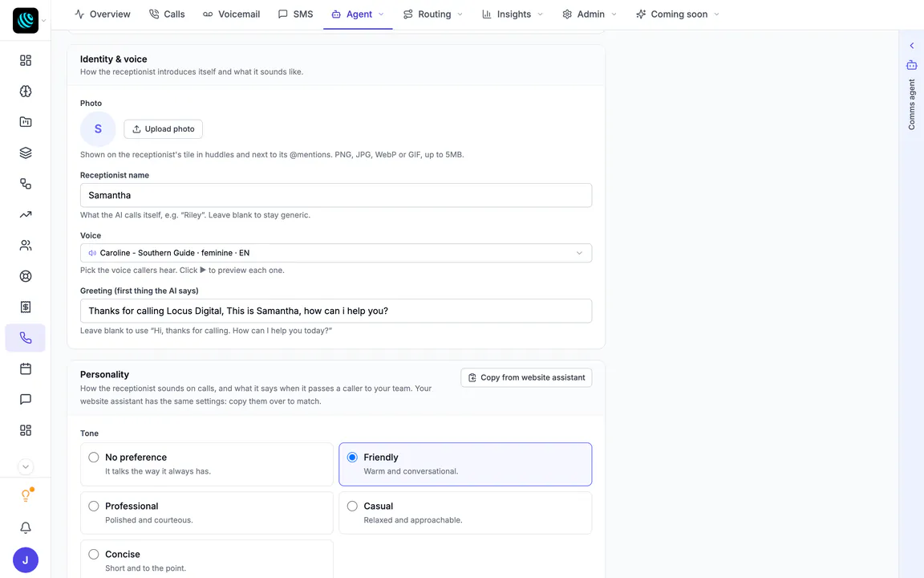Expand the Comms agent panel arrow
The height and width of the screenshot is (578, 924).
click(911, 46)
